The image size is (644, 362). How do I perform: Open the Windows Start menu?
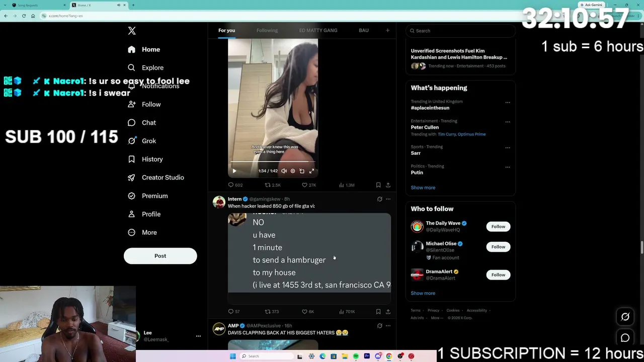(233, 356)
